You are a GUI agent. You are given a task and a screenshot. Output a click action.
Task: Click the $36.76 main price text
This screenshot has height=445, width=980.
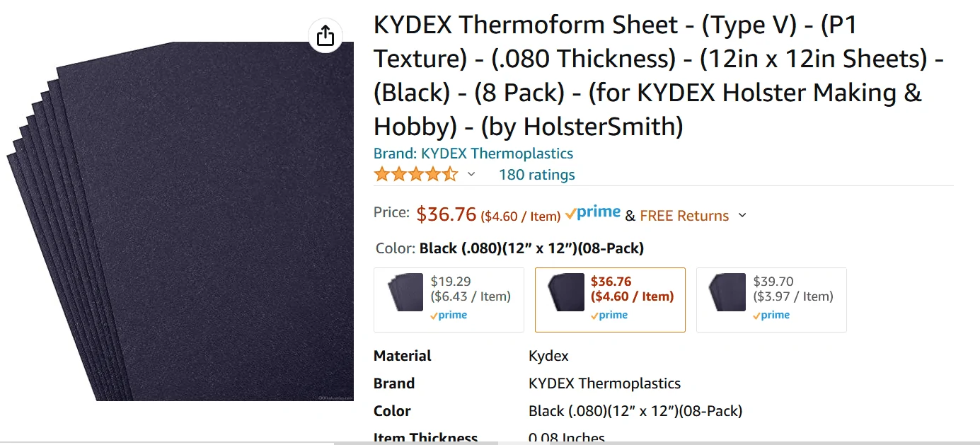446,214
